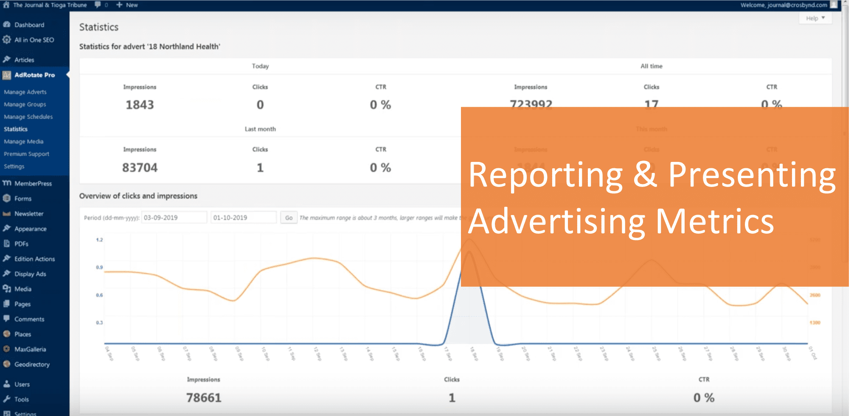868x416 pixels.
Task: Open Manage Media submenu item
Action: click(24, 141)
